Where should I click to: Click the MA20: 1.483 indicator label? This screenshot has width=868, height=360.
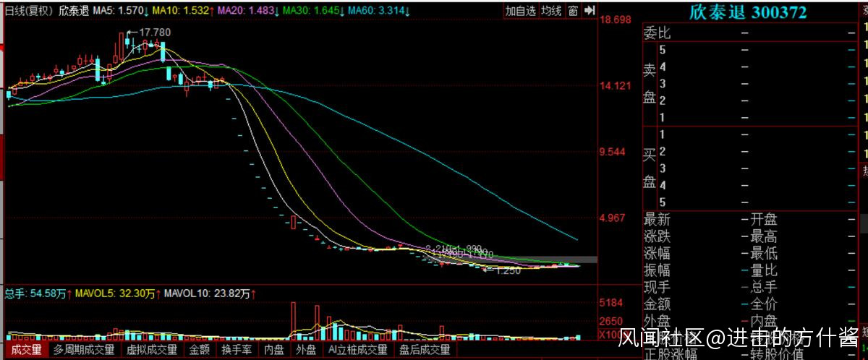247,11
